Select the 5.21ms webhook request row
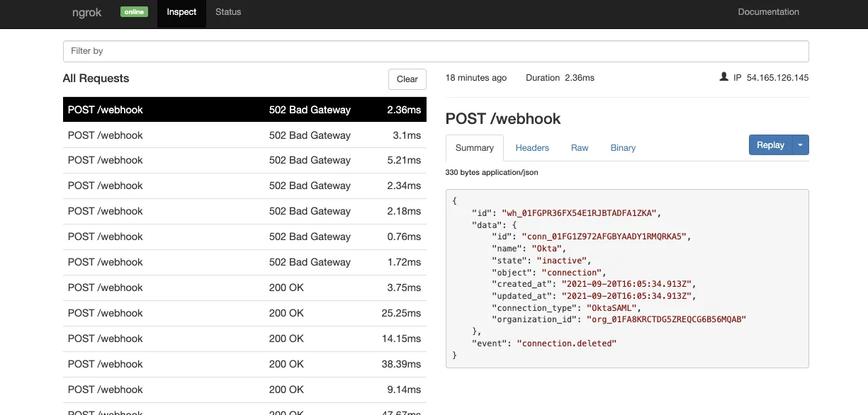The width and height of the screenshot is (868, 415). click(x=244, y=161)
